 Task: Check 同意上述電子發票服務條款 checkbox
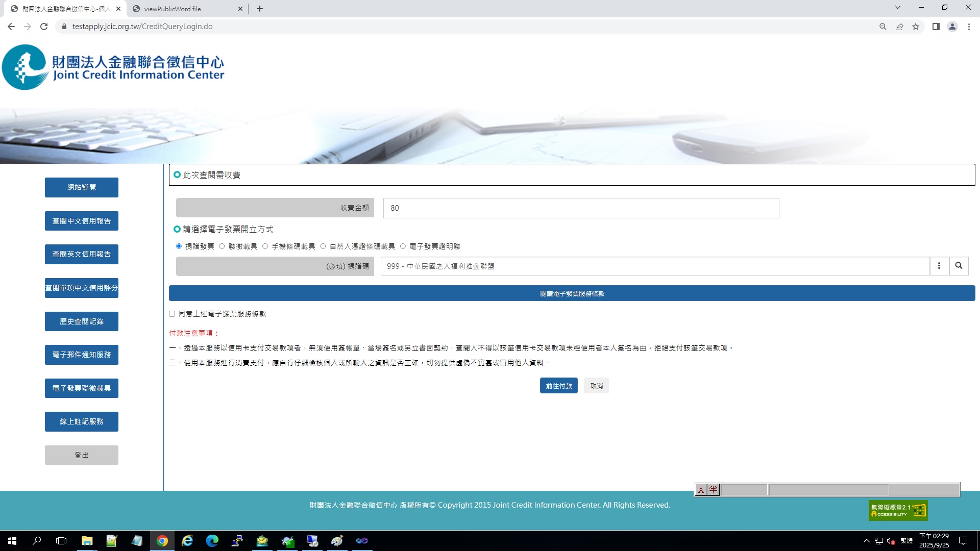172,314
